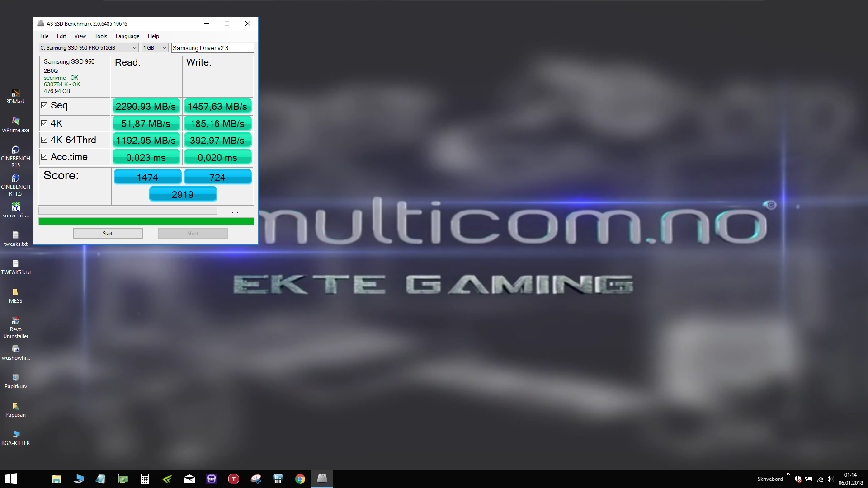Click the secnvme - OK driver status

61,78
